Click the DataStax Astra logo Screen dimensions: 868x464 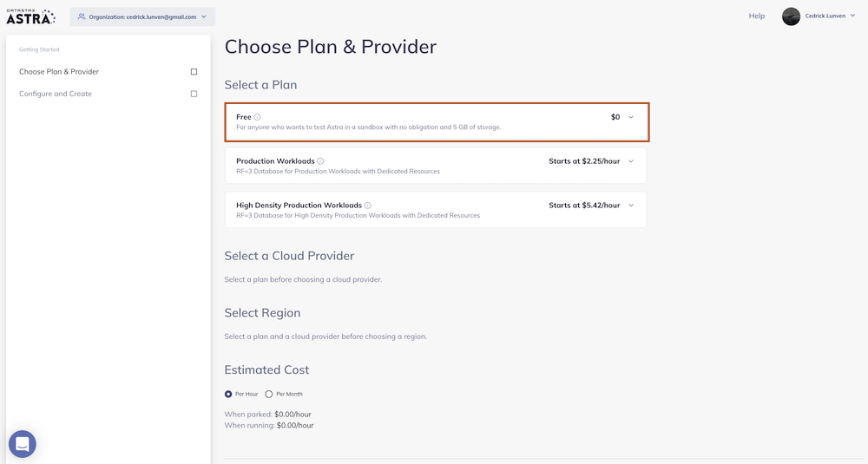click(30, 16)
